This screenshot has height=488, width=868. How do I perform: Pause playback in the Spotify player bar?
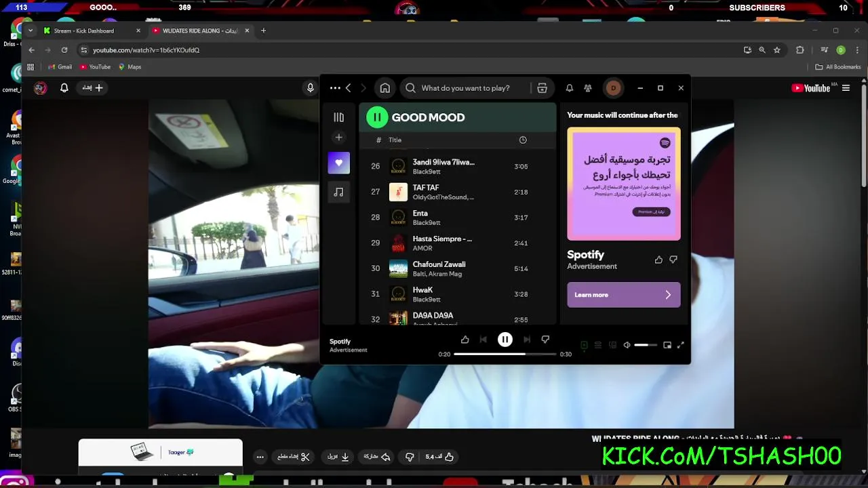click(505, 340)
